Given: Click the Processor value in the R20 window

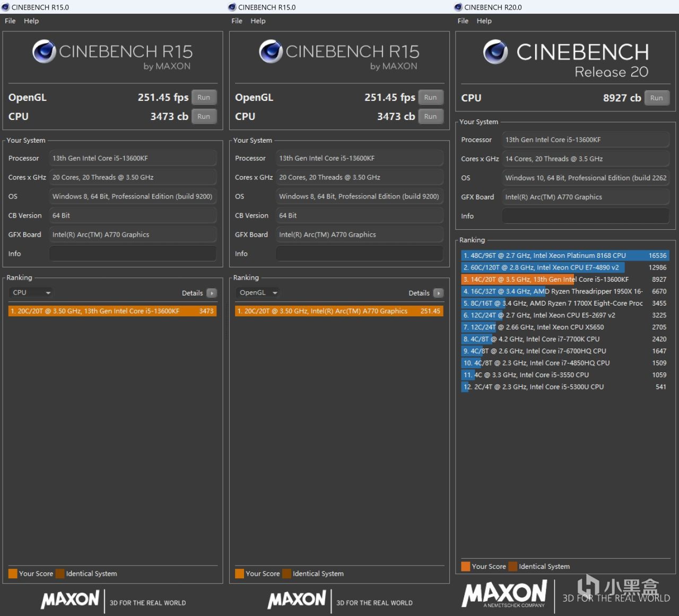Looking at the screenshot, I should [586, 140].
